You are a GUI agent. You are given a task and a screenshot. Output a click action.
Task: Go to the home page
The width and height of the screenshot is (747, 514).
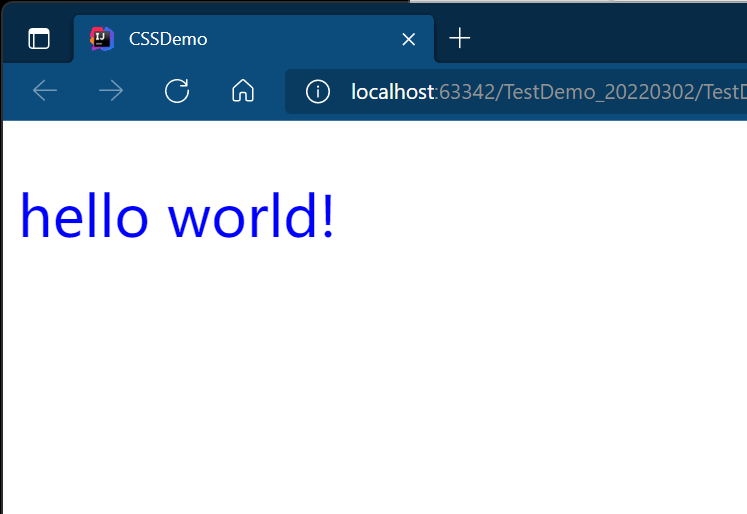243,91
